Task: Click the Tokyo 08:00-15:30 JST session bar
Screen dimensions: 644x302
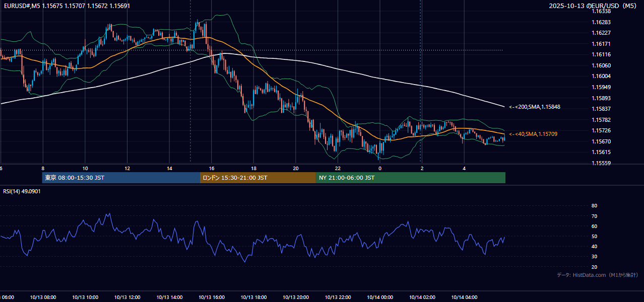Action: pos(121,178)
